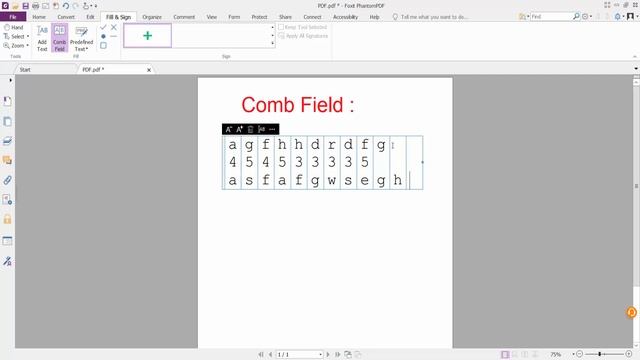Click the Print icon in quick access toolbar
Viewport: 640px width, 360px height.
pos(36,6)
